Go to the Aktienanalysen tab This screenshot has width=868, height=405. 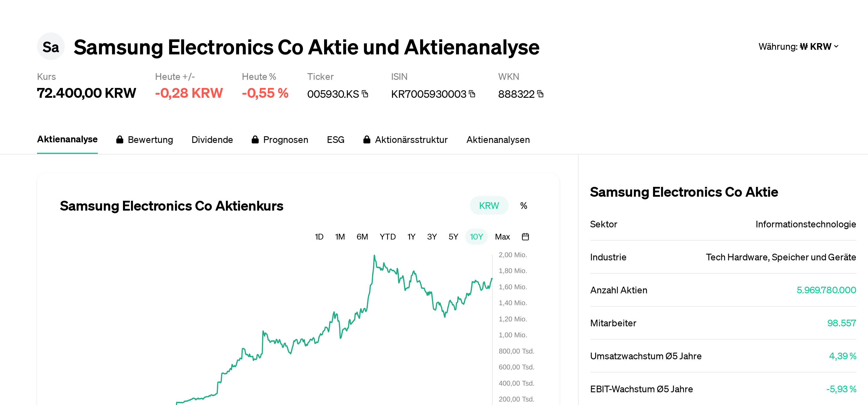pos(498,139)
